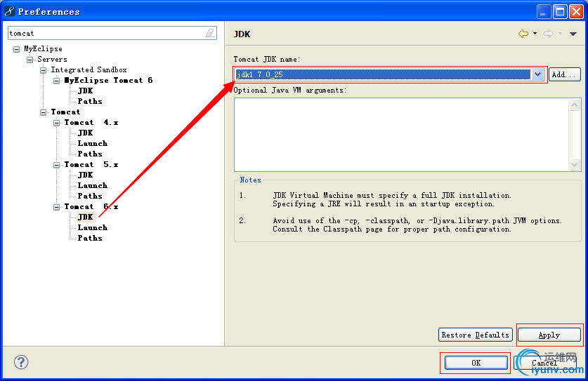Select the jdk1.7.0_25 combo box value
588x381 pixels.
click(382, 74)
